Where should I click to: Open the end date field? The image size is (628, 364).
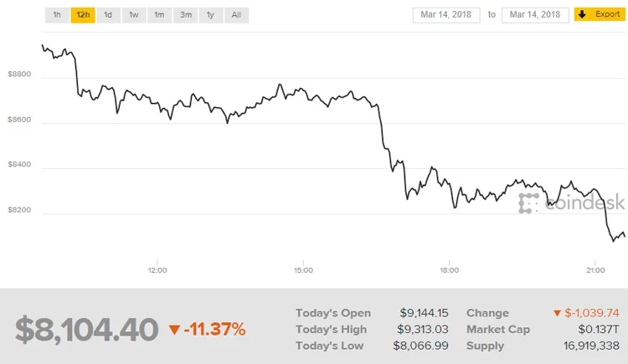[535, 15]
